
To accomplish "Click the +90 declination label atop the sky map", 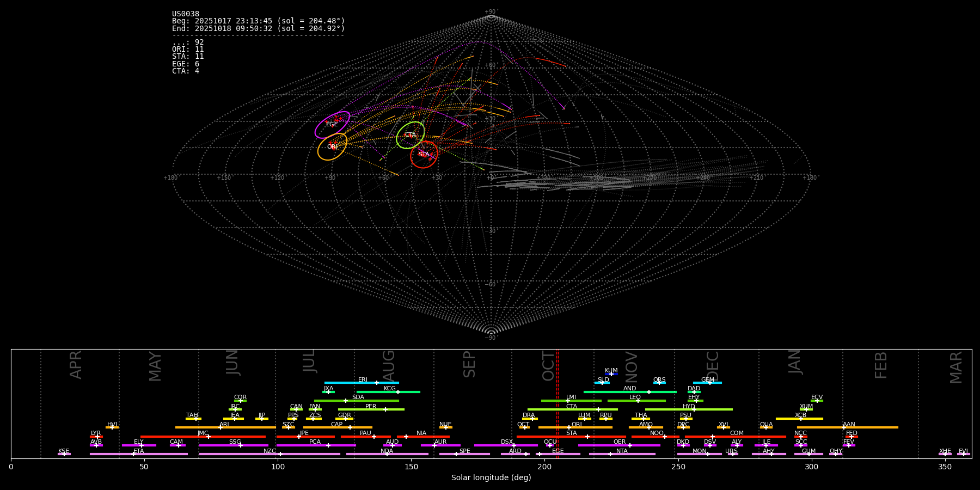I will (x=491, y=12).
